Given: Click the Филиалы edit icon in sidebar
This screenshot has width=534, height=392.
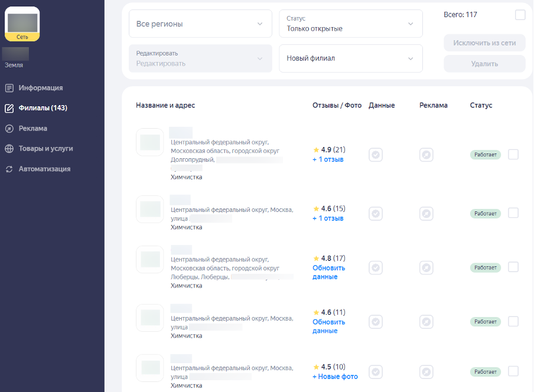Looking at the screenshot, I should point(9,108).
